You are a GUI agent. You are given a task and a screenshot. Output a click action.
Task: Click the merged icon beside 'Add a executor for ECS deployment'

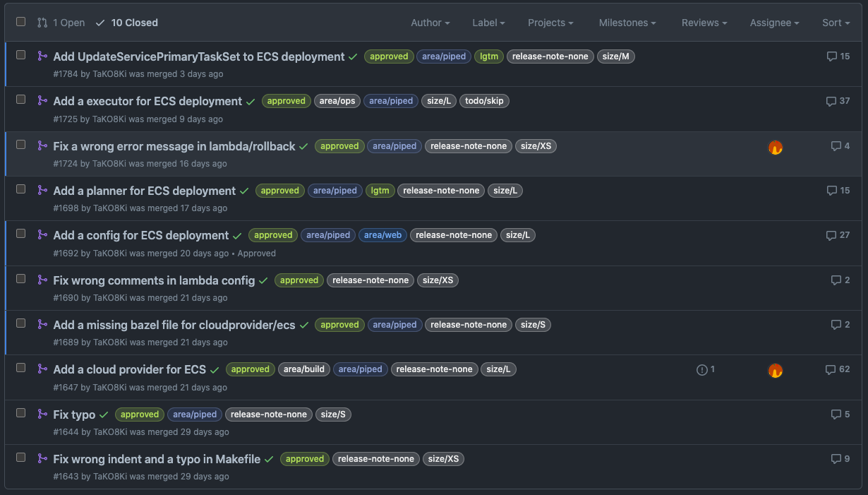pyautogui.click(x=42, y=100)
